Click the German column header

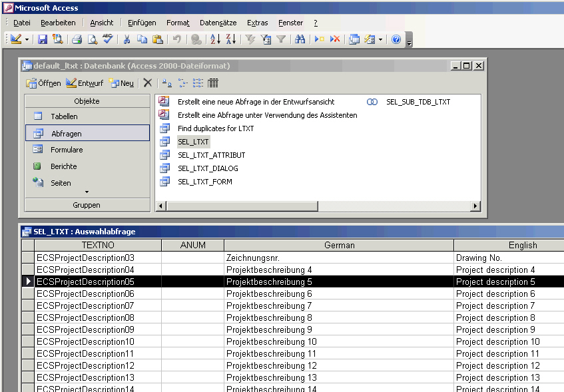click(x=339, y=245)
